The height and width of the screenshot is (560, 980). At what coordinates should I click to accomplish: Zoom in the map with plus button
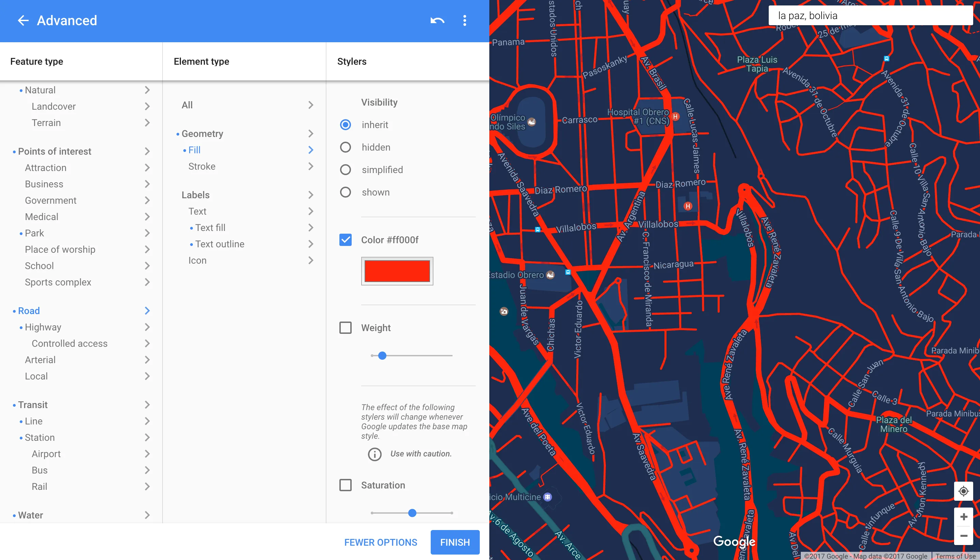coord(963,516)
